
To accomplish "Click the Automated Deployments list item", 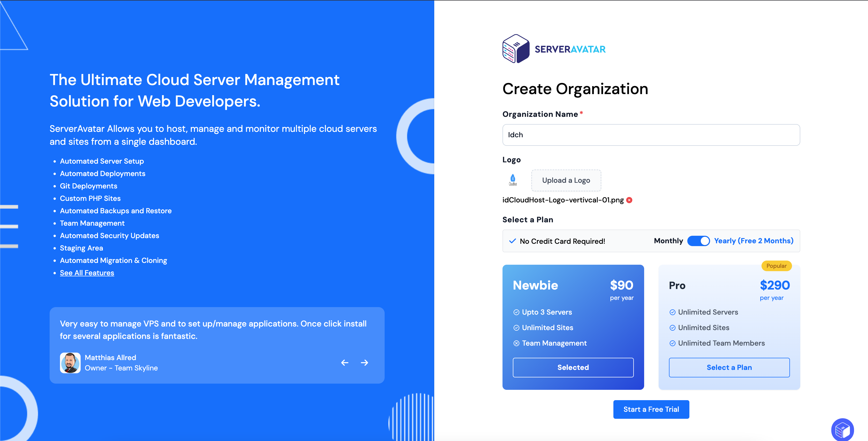I will (103, 174).
